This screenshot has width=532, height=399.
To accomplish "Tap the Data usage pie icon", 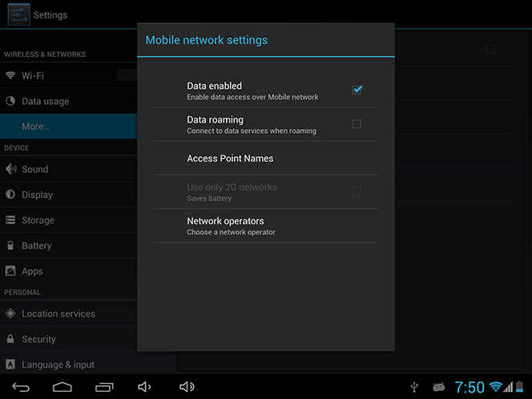I will pos(10,101).
